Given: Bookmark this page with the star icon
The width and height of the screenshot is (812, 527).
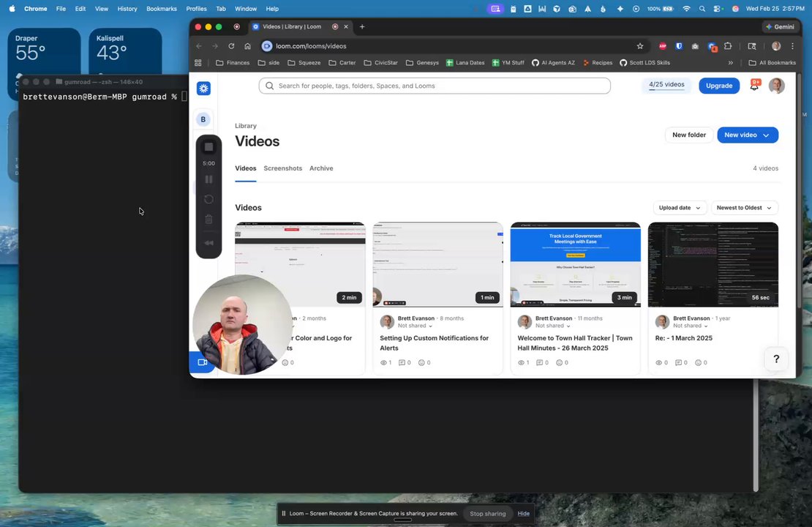Looking at the screenshot, I should pyautogui.click(x=640, y=46).
